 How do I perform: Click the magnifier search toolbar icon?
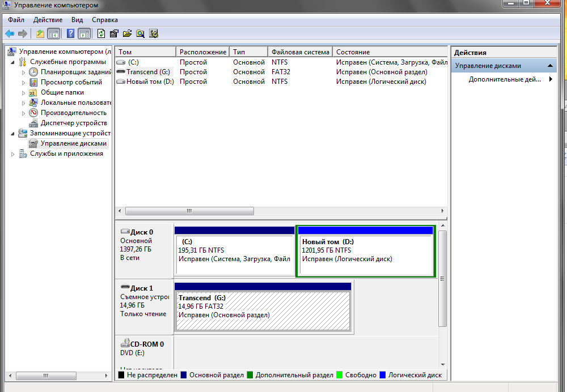click(140, 33)
